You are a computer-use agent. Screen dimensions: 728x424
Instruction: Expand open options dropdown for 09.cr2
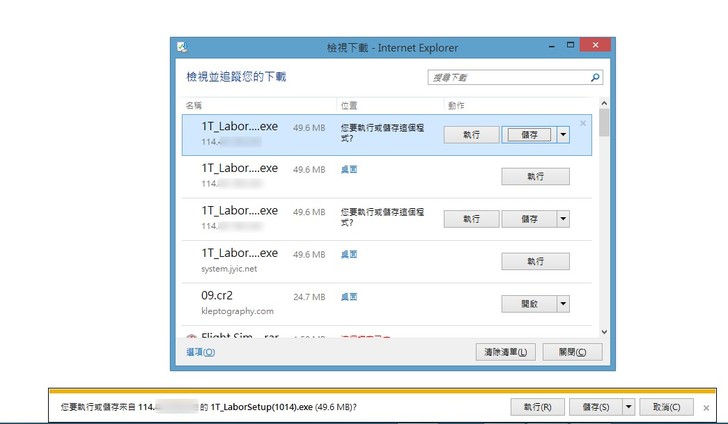563,304
